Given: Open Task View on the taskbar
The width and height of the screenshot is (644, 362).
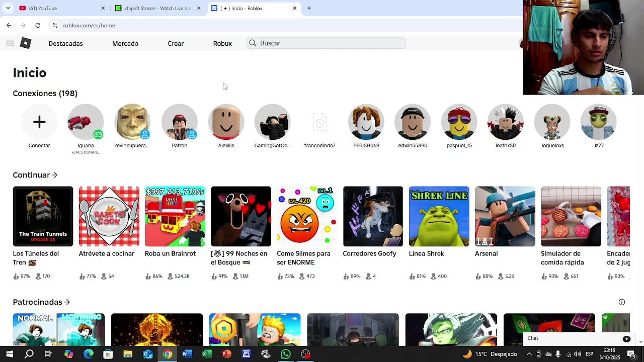Looking at the screenshot, I should (x=48, y=354).
